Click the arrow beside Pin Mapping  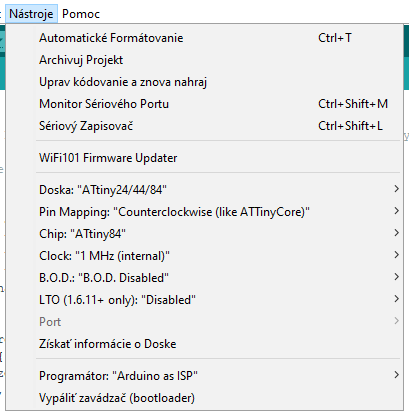[x=396, y=211]
